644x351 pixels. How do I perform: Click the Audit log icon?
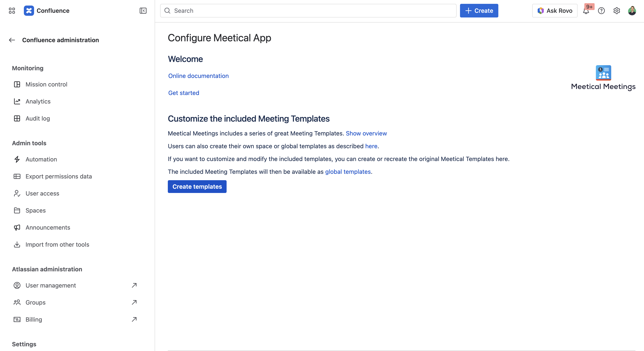click(x=17, y=118)
